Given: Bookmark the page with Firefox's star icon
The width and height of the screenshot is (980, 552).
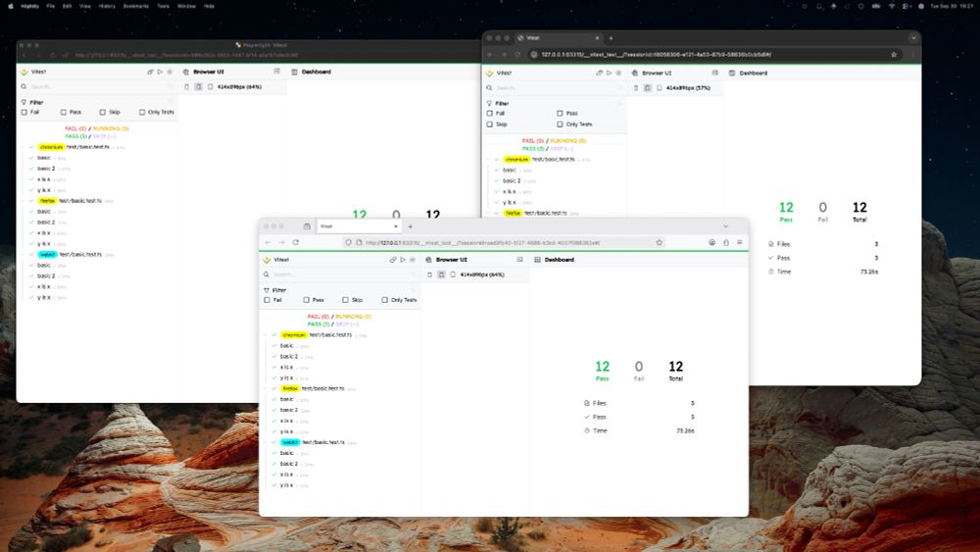Looking at the screenshot, I should click(x=659, y=242).
